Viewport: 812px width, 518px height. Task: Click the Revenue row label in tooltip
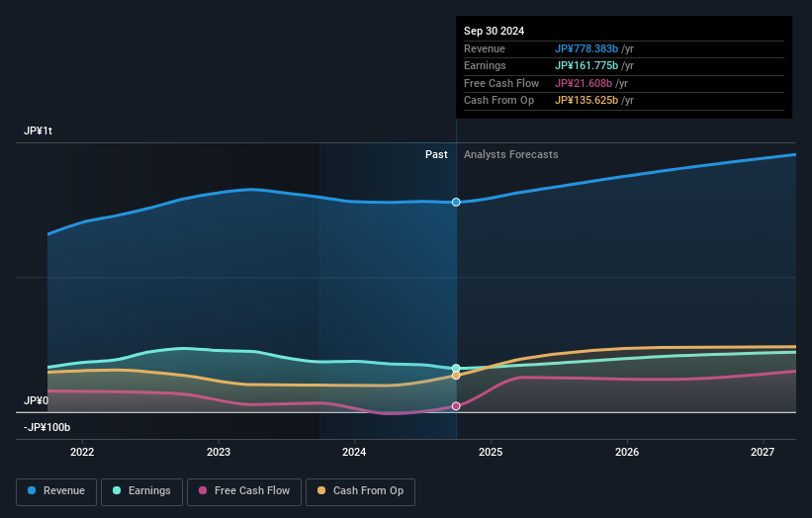coord(485,48)
